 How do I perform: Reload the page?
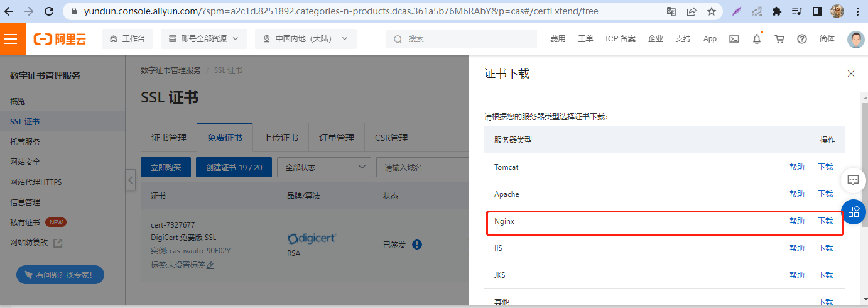click(x=49, y=11)
